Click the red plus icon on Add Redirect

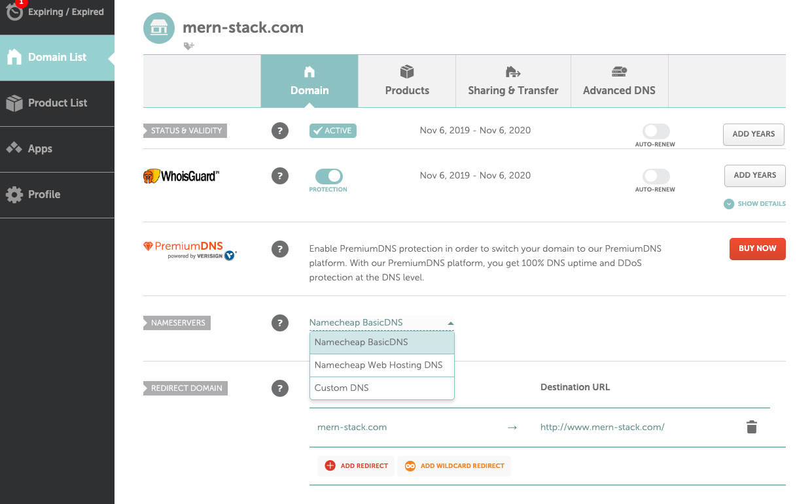coord(330,465)
